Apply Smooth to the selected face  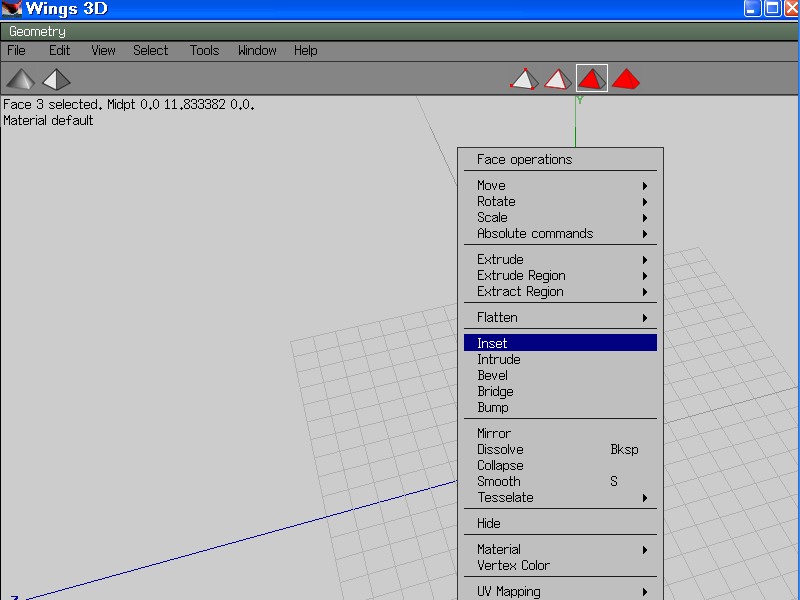point(560,482)
